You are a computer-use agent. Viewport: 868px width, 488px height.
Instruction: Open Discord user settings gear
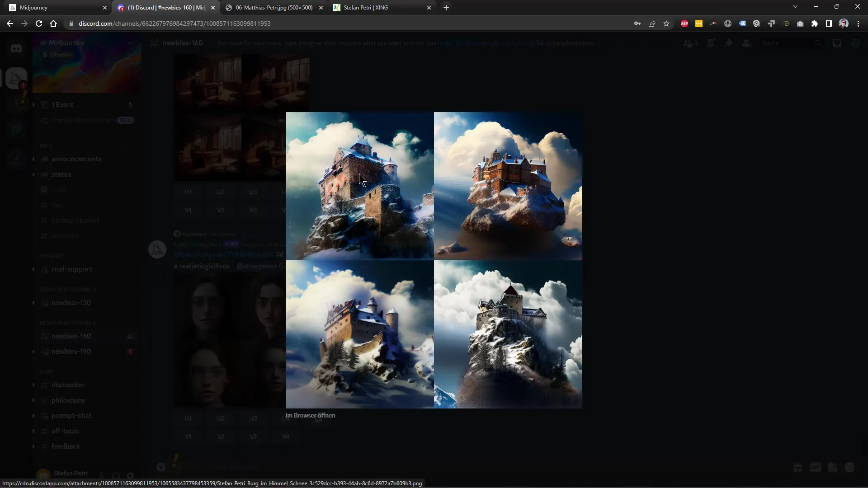pos(130,475)
